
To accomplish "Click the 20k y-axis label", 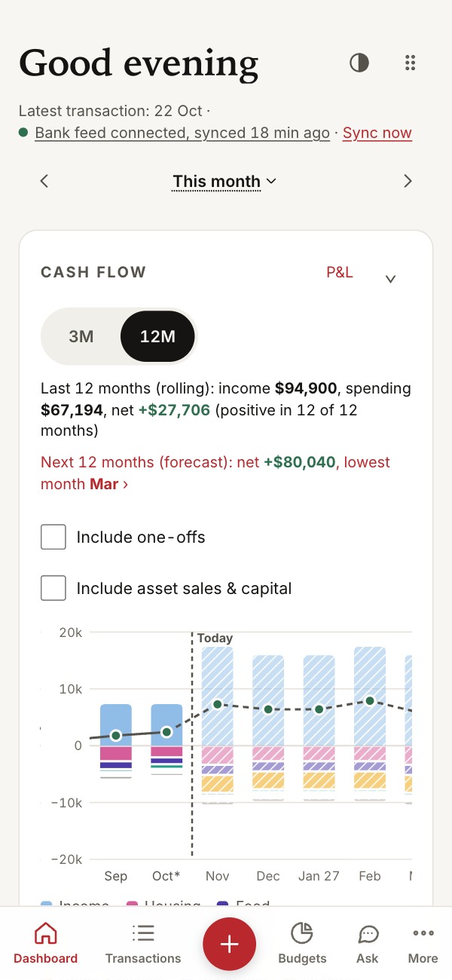I will click(x=70, y=632).
